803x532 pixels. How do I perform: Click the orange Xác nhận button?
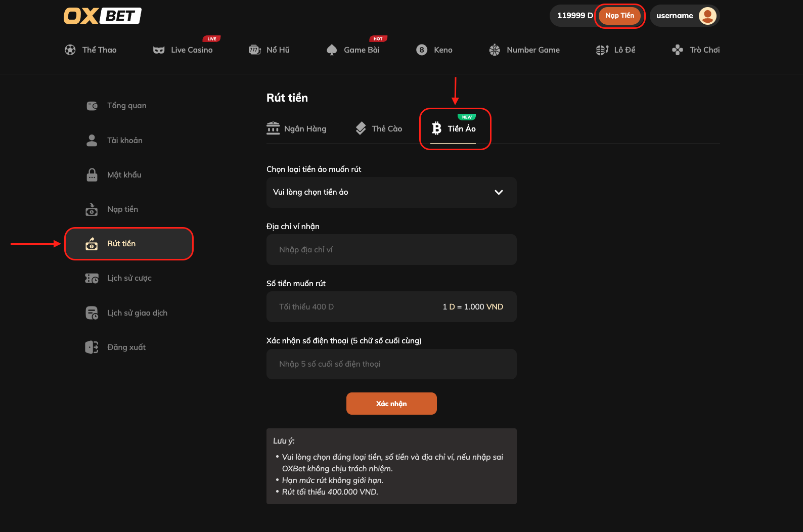point(391,404)
